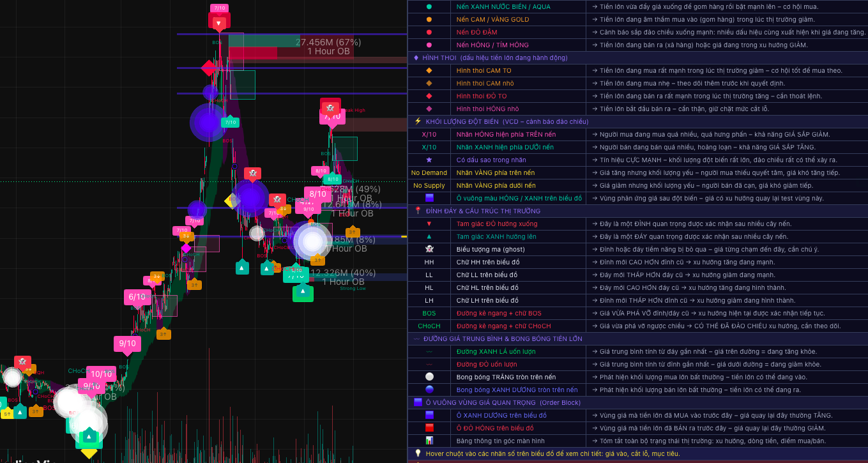Click the No Demand cell in the legend
The width and height of the screenshot is (868, 463).
point(429,172)
